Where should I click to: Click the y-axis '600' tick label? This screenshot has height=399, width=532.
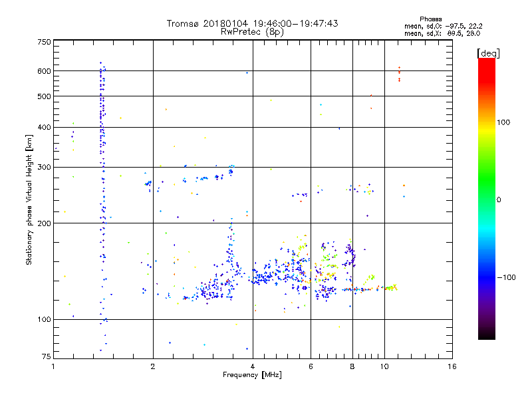click(x=45, y=71)
